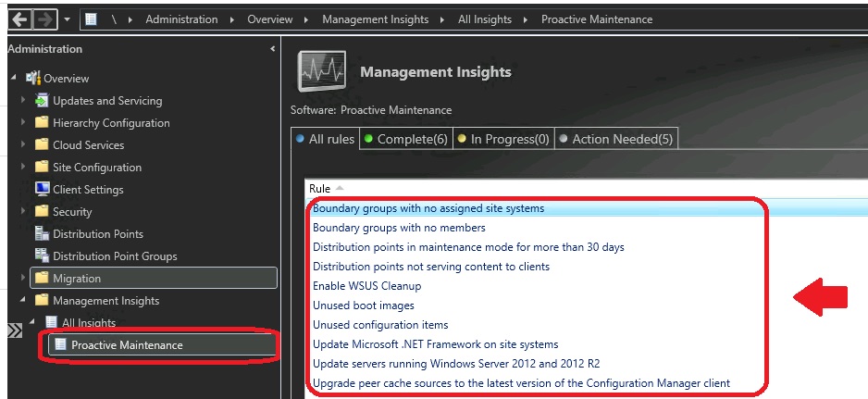Click the Site Configuration folder icon
The width and height of the screenshot is (868, 399).
tap(42, 167)
